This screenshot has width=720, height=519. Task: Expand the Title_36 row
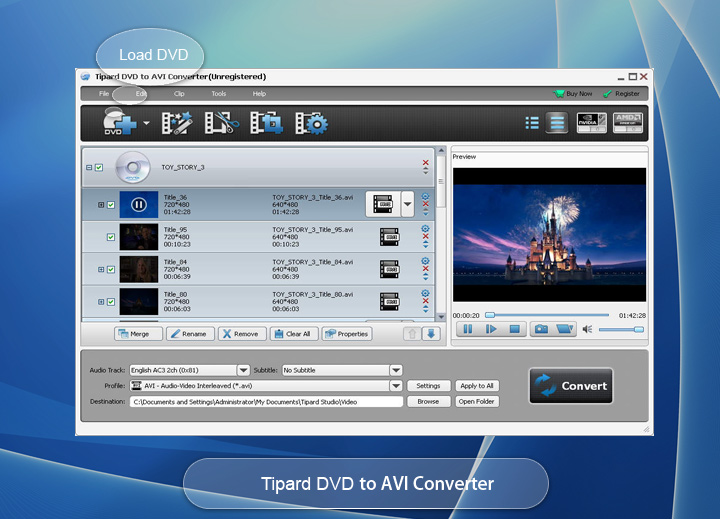(x=101, y=205)
